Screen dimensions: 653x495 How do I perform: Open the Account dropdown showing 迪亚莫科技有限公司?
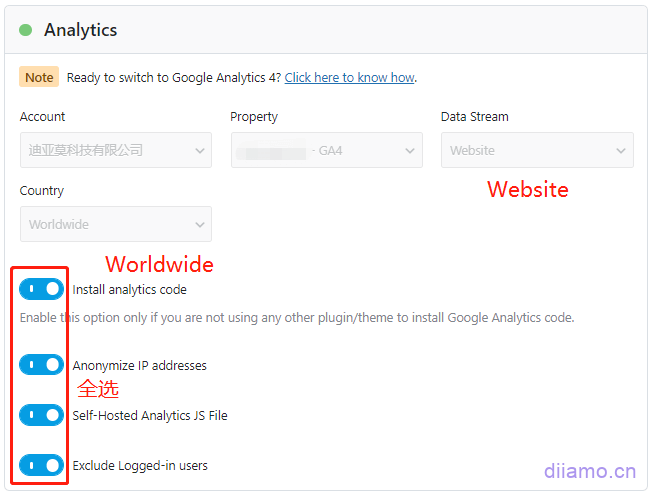click(x=105, y=151)
